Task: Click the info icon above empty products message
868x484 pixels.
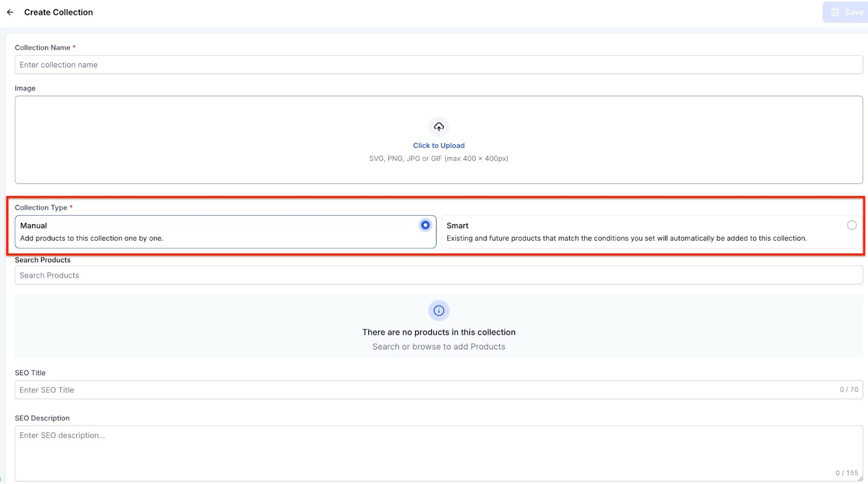Action: 439,311
